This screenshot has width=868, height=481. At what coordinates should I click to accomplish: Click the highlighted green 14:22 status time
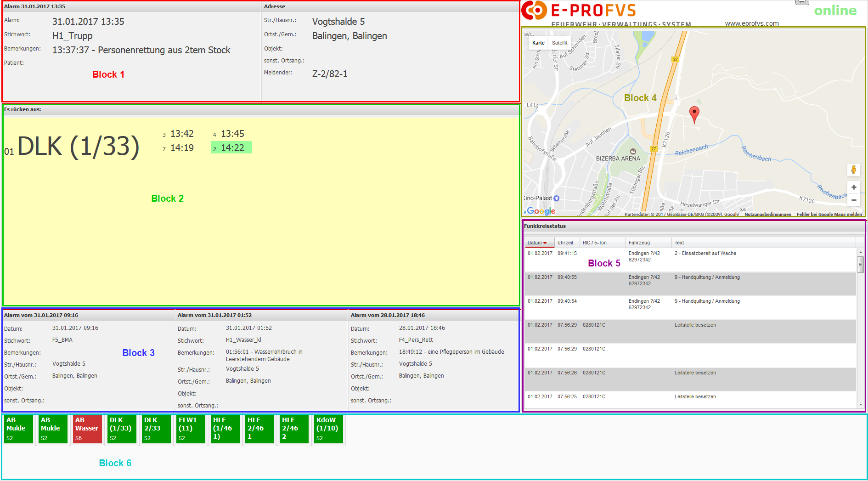pos(232,148)
